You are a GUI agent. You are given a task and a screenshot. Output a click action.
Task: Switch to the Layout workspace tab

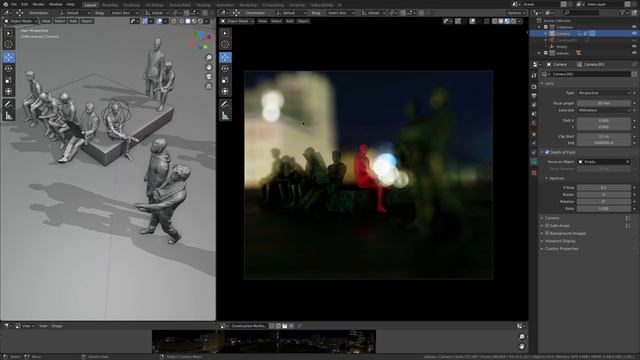tap(90, 5)
